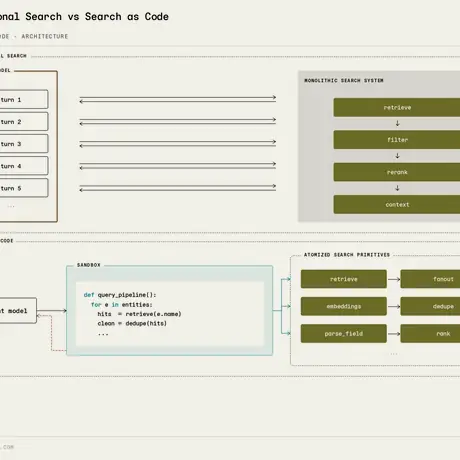Click the rerank block
Screen dimensions: 460x460
tap(397, 172)
